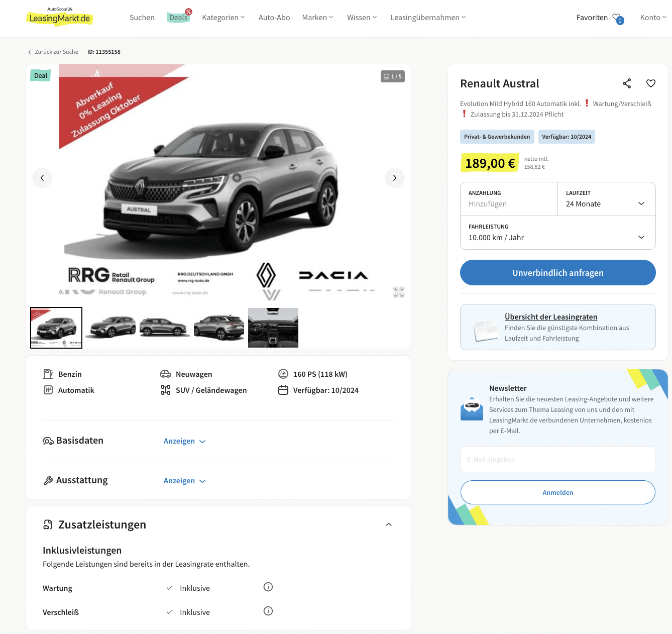Click the Benzin fuel pump icon
Viewport: 672px width, 634px height.
48,374
